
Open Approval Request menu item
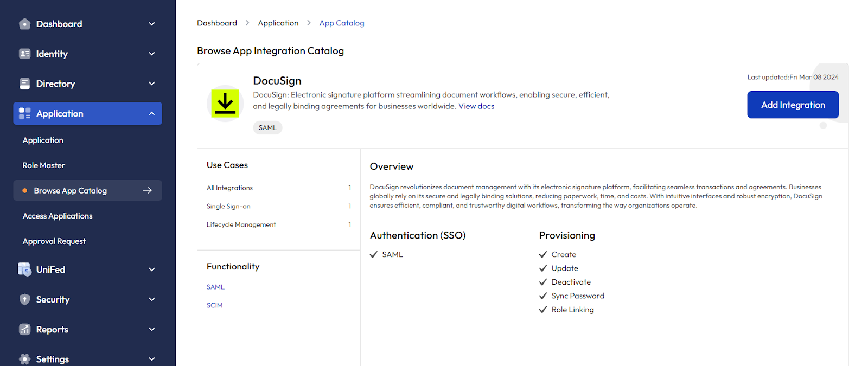[x=54, y=241]
